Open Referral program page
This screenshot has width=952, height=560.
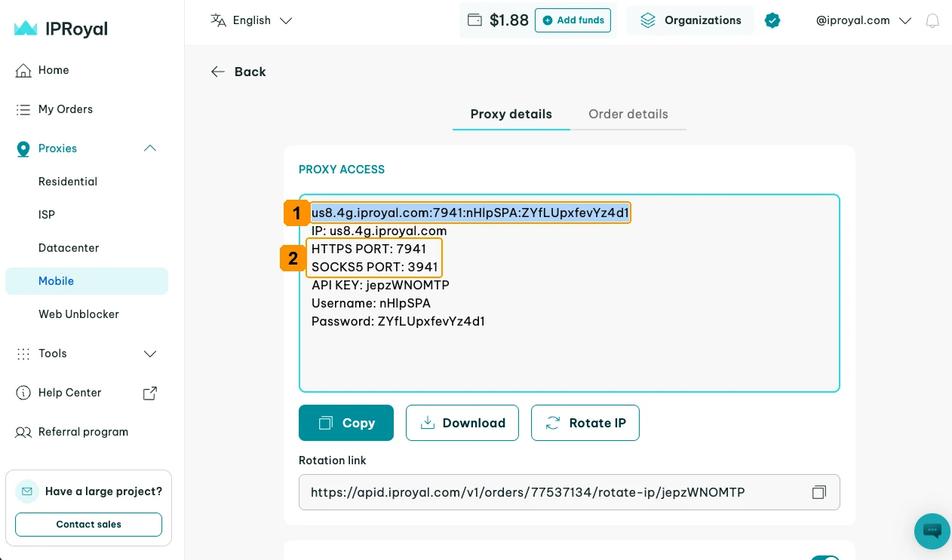83,432
